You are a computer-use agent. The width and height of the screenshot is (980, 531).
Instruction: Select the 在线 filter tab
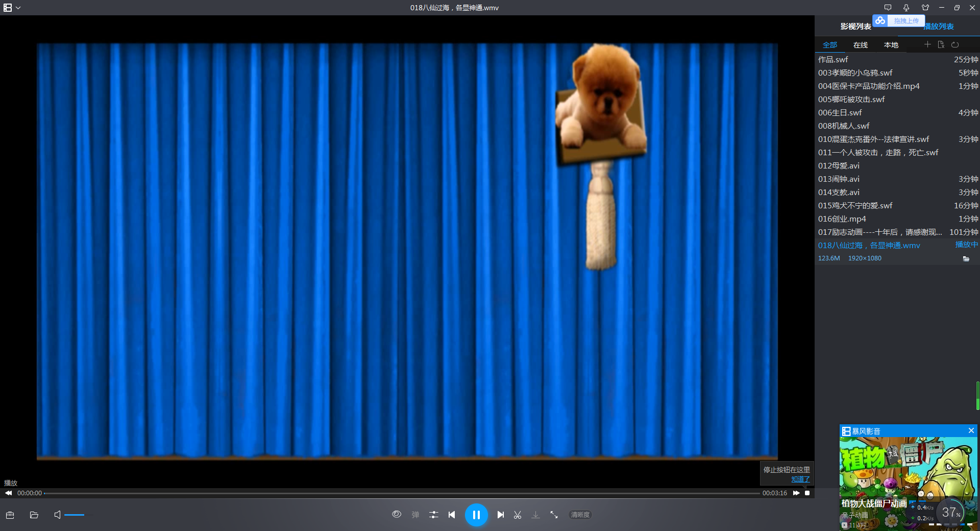coord(861,45)
